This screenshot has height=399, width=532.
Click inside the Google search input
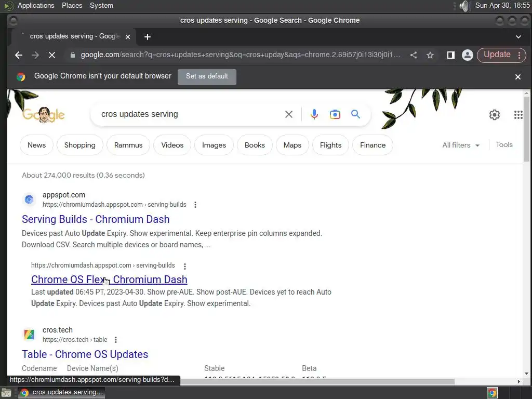pos(190,114)
